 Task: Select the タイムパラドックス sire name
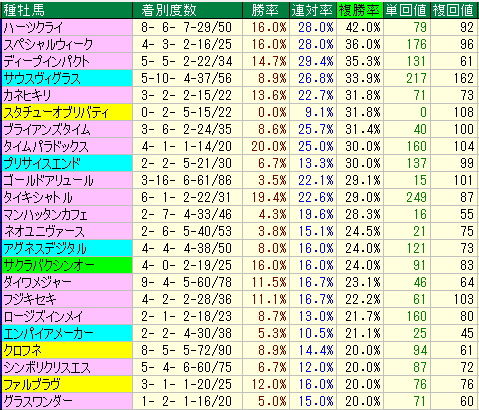[46, 146]
